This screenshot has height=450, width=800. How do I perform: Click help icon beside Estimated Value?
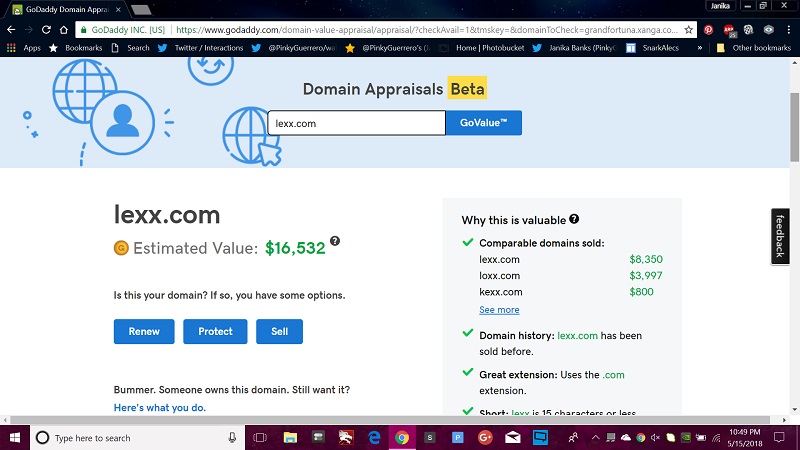[335, 241]
